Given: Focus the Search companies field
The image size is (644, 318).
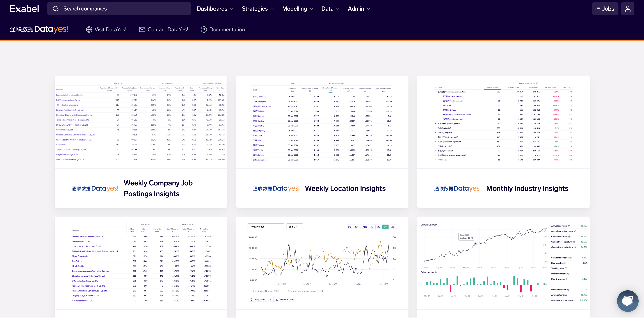Looking at the screenshot, I should pyautogui.click(x=119, y=9).
